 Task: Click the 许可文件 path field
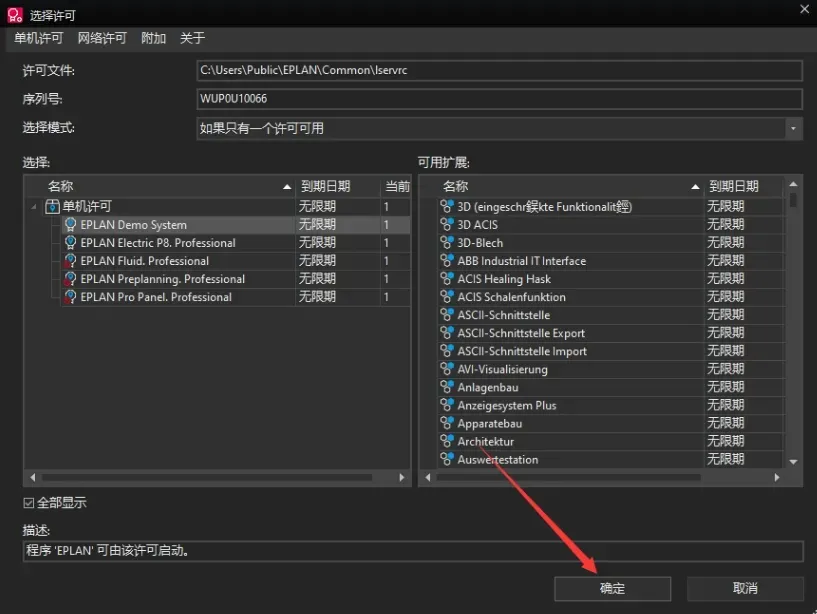(x=499, y=70)
